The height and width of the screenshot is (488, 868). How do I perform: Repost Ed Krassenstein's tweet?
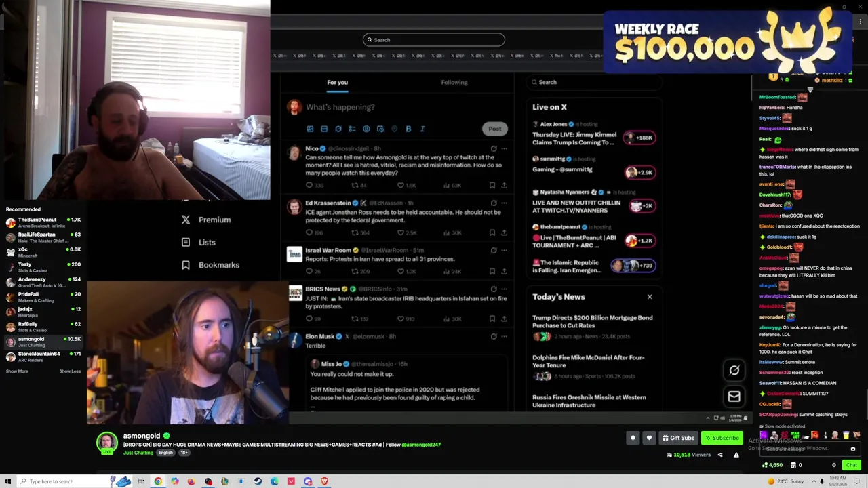355,232
